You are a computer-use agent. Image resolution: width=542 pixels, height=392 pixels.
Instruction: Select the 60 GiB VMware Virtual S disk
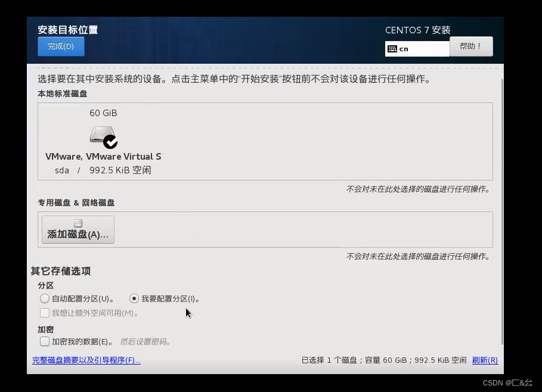103,141
